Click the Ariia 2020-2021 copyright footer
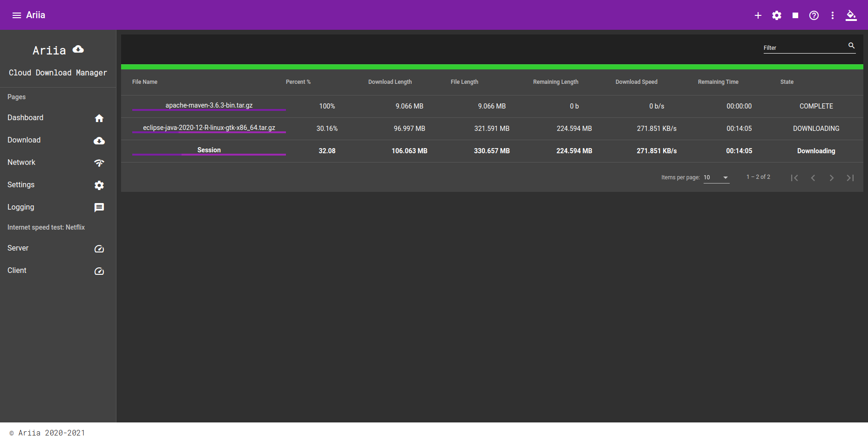The image size is (868, 442). coord(47,433)
